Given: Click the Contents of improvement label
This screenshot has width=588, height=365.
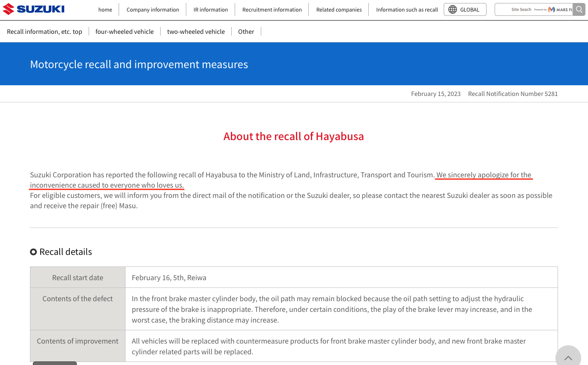Looking at the screenshot, I should tap(78, 341).
